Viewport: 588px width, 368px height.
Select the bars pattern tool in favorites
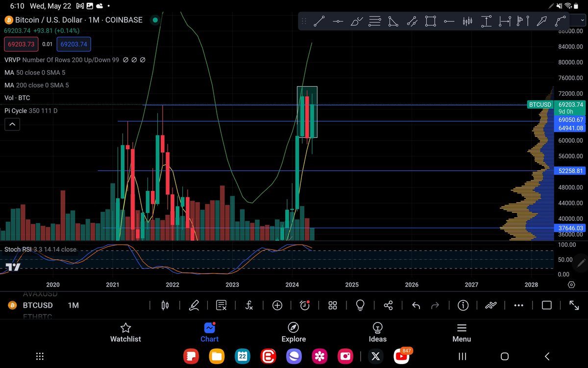click(467, 22)
